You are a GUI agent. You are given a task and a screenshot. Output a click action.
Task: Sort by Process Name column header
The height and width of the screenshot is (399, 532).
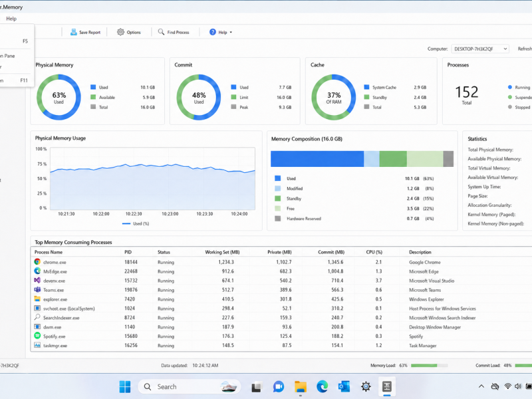click(x=49, y=252)
